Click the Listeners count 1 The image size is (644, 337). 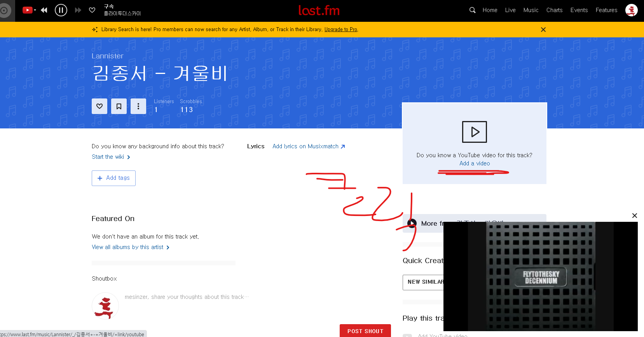156,110
